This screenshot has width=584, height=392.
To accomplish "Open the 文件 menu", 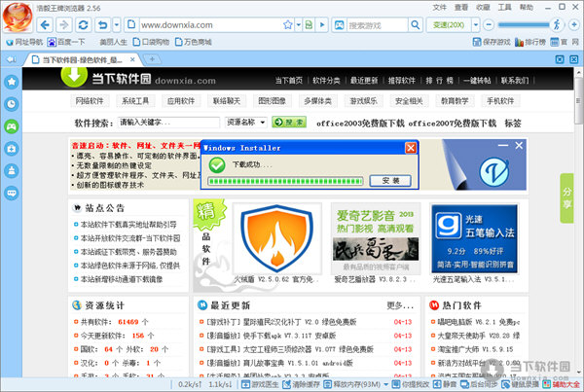I will click(x=440, y=8).
